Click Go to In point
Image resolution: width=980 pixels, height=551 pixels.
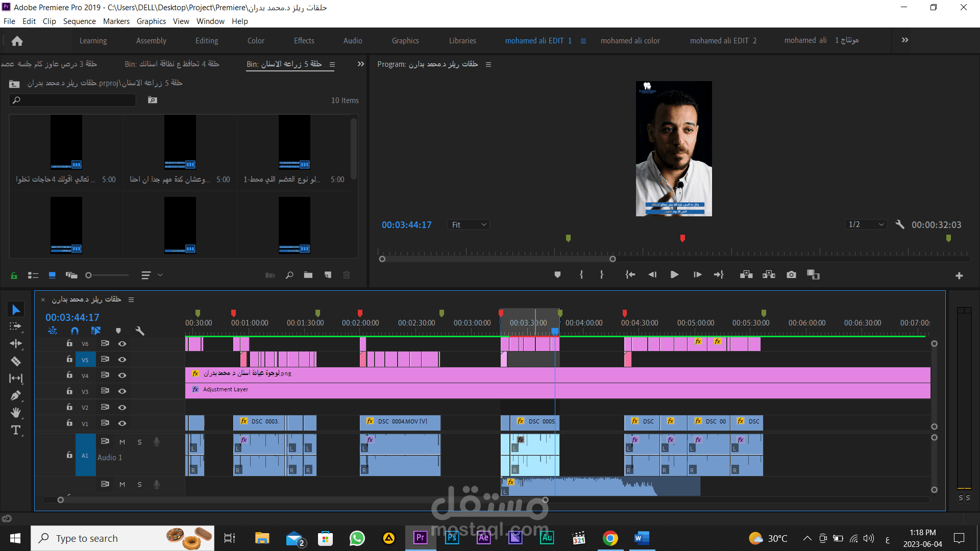pyautogui.click(x=630, y=275)
